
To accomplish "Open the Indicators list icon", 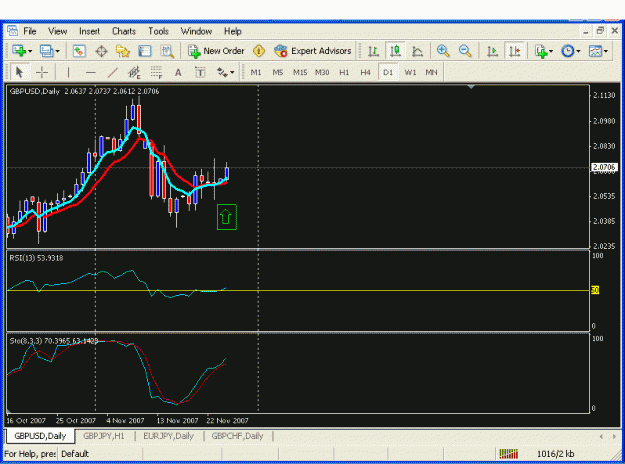I will click(x=541, y=51).
